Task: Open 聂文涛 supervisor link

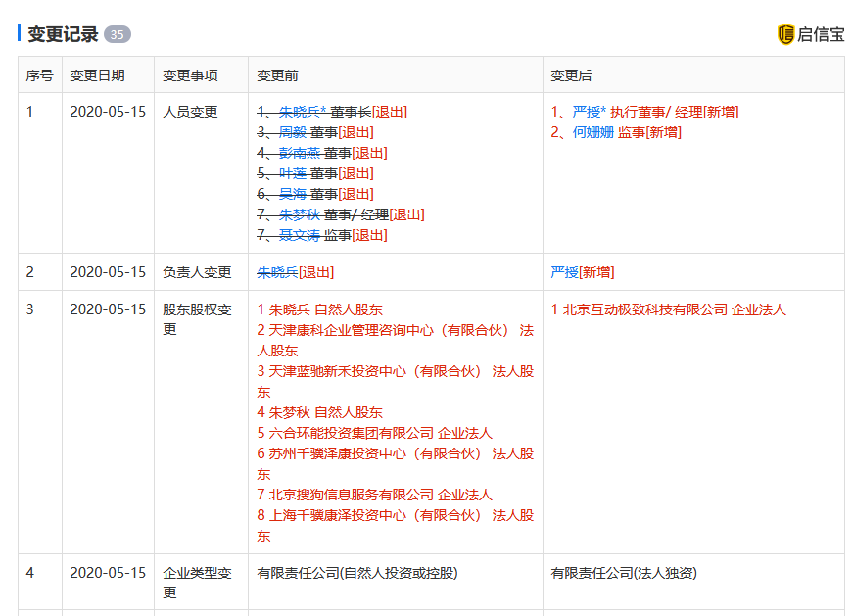Action: (x=300, y=235)
